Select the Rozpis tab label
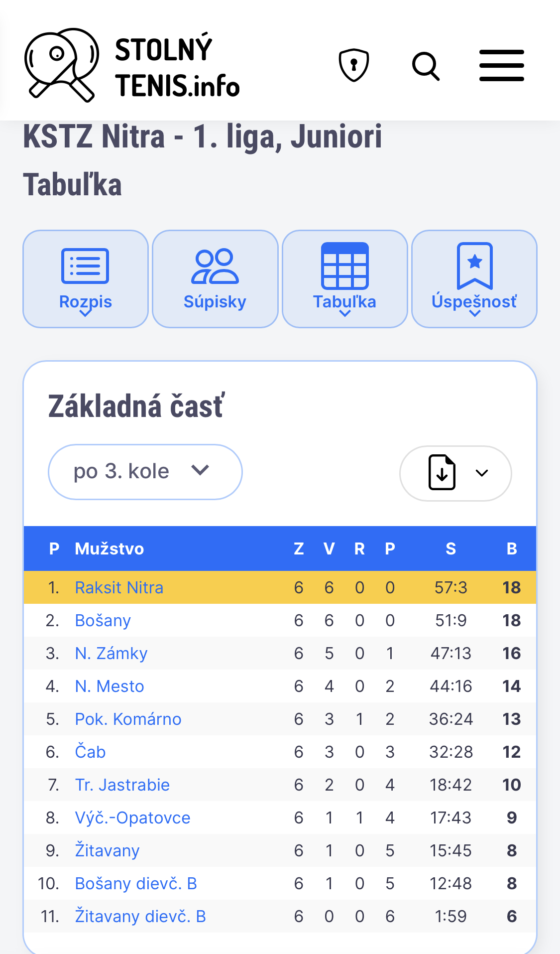 pyautogui.click(x=86, y=302)
